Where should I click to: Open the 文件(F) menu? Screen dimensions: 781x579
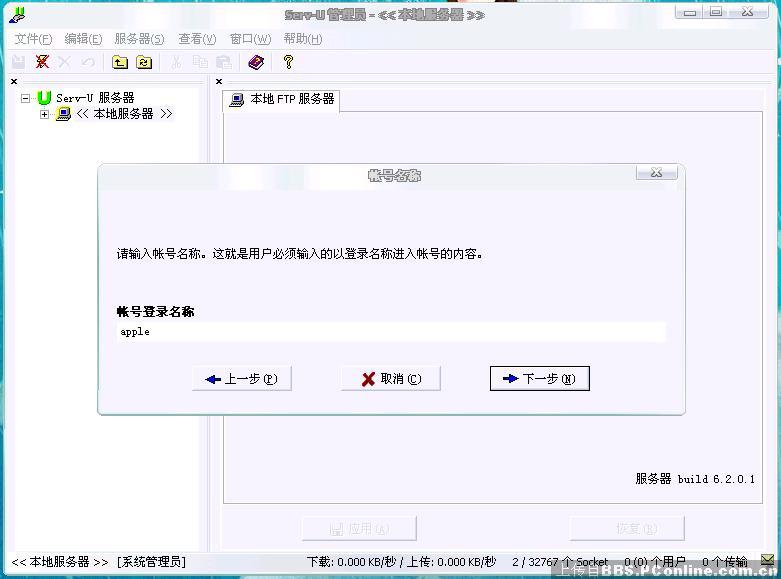33,39
